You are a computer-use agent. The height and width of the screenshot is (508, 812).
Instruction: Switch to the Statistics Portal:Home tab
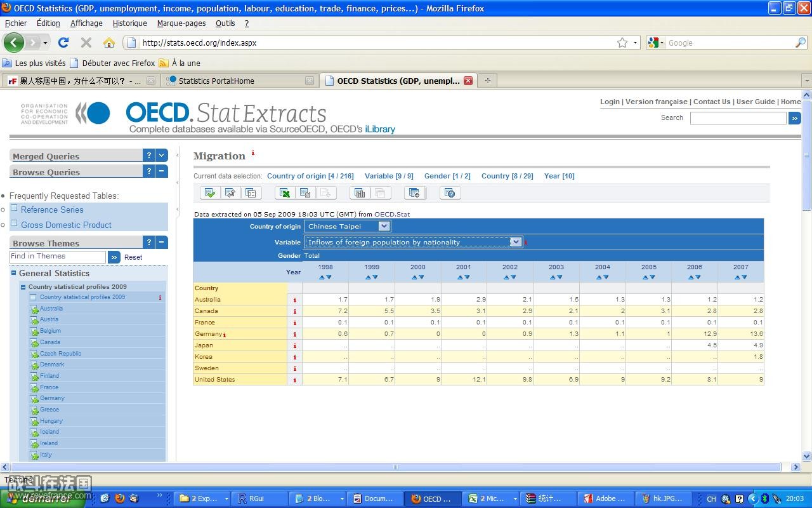point(239,81)
